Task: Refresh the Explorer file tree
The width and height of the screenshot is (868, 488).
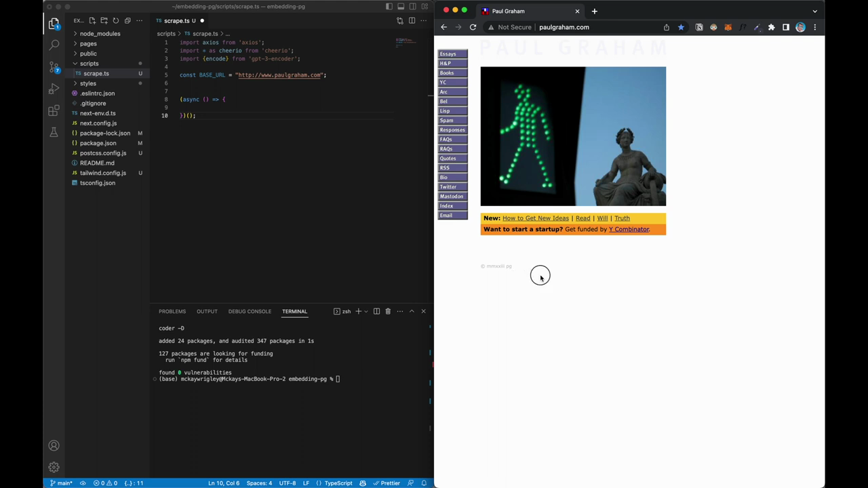Action: pos(115,21)
